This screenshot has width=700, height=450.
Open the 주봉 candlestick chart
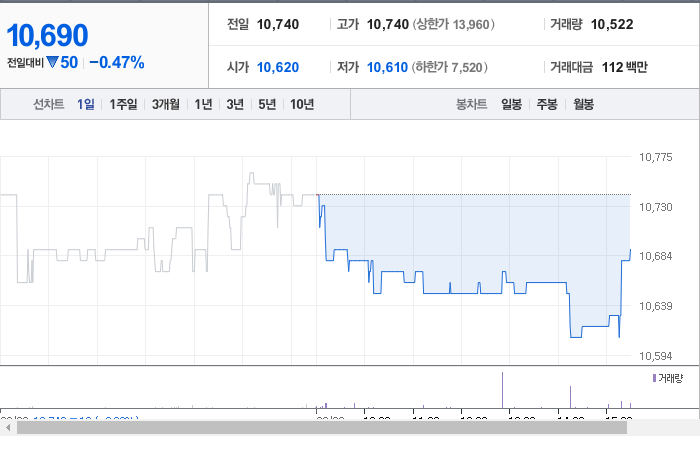click(x=547, y=104)
